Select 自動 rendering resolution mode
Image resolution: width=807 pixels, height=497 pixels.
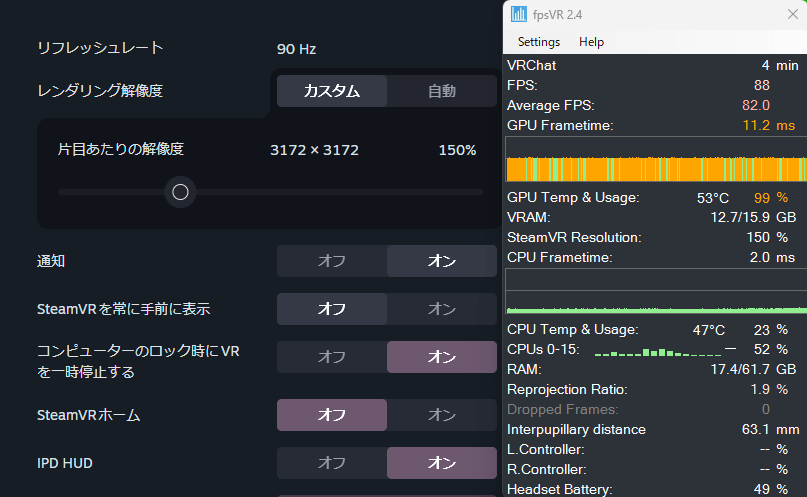pyautogui.click(x=441, y=91)
